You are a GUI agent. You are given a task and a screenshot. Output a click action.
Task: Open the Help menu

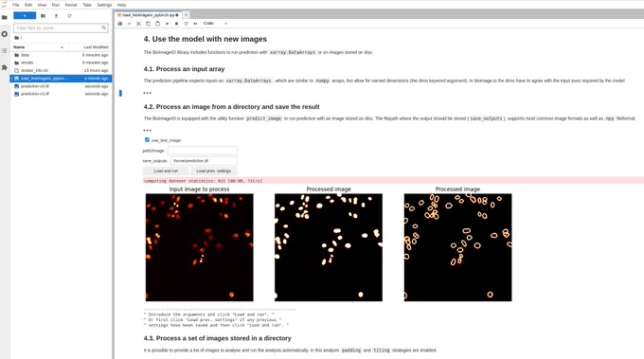pyautogui.click(x=121, y=5)
